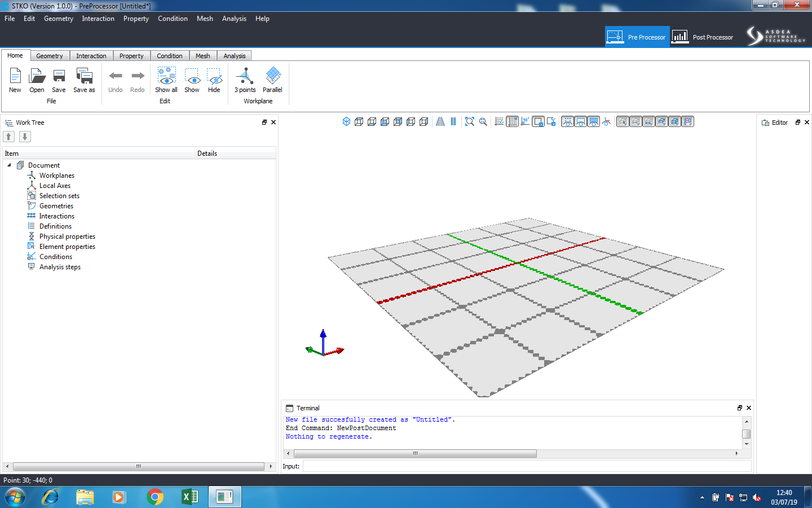Click the Work Tree horizontal scrollbar

pos(139,467)
